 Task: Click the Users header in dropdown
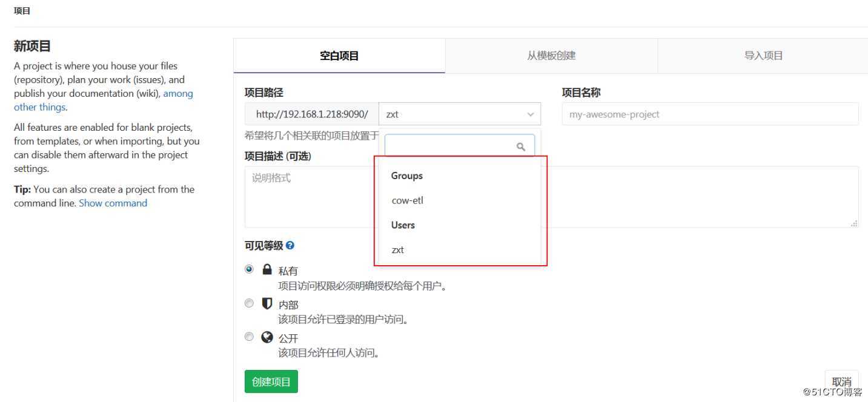[x=403, y=225]
